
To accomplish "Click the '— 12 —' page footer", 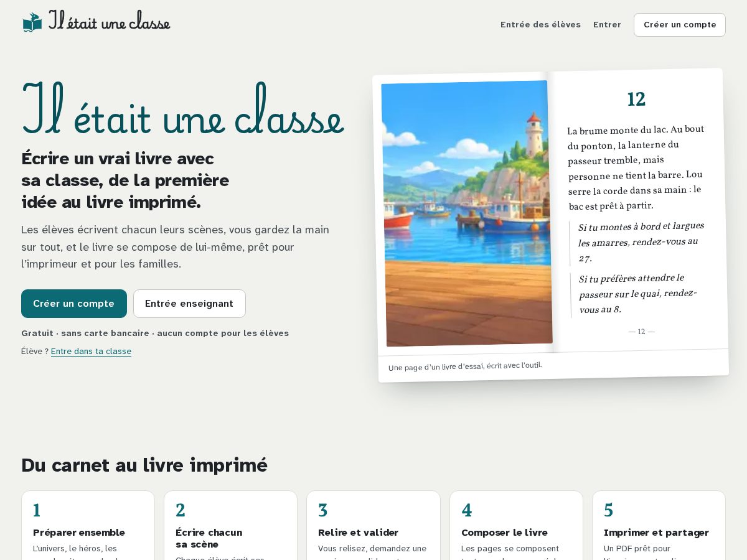I will pos(642,332).
